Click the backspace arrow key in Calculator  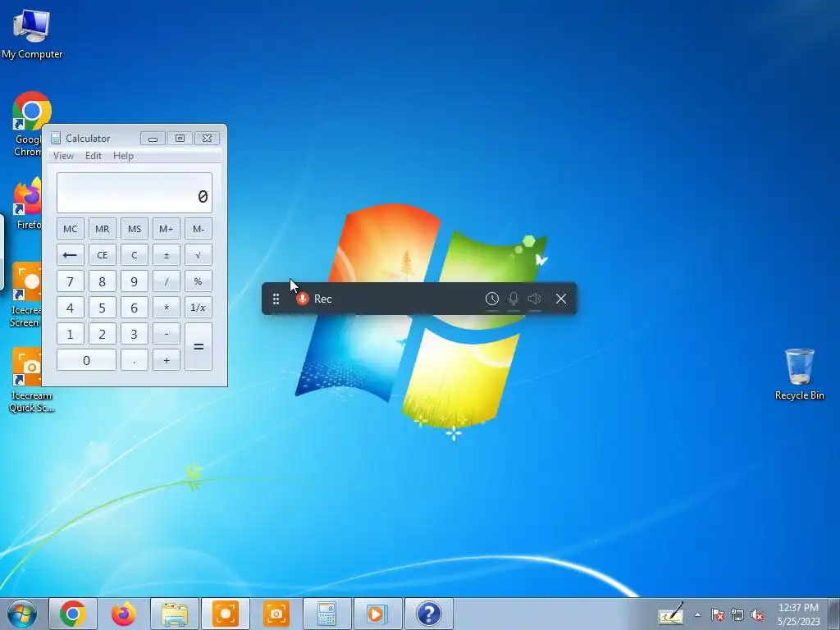tap(71, 255)
